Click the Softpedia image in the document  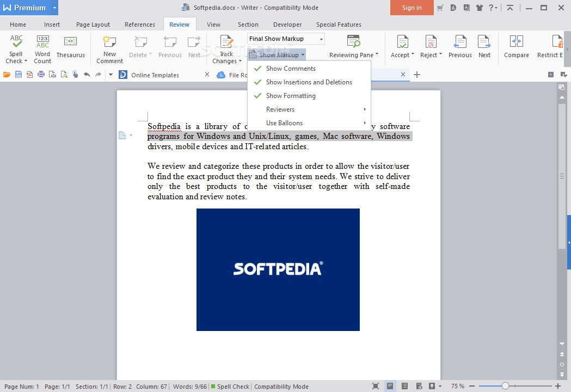[278, 269]
